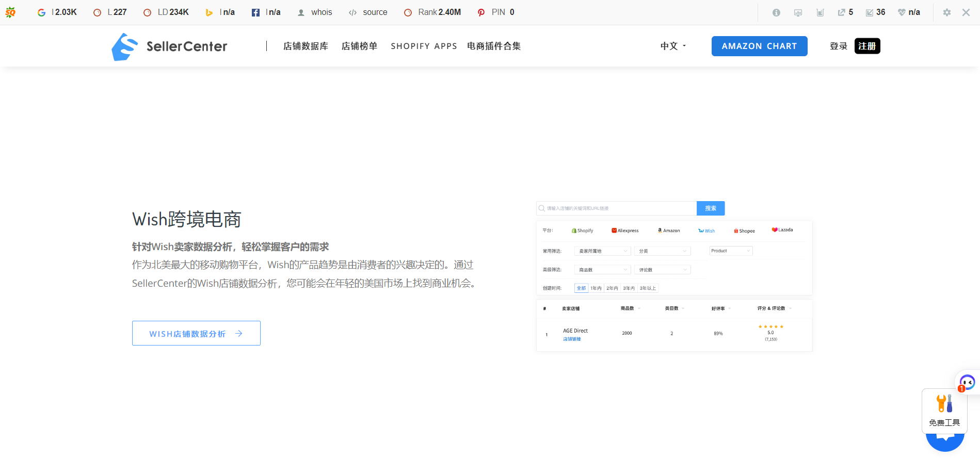This screenshot has height=460, width=980.
Task: Open the Pinterest PIN 0 parameter
Action: 496,12
